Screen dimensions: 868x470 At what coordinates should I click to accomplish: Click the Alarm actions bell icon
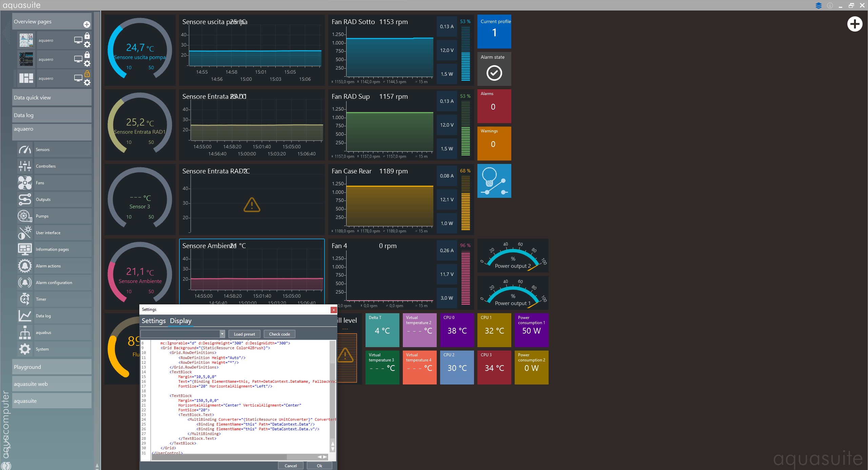(25, 266)
